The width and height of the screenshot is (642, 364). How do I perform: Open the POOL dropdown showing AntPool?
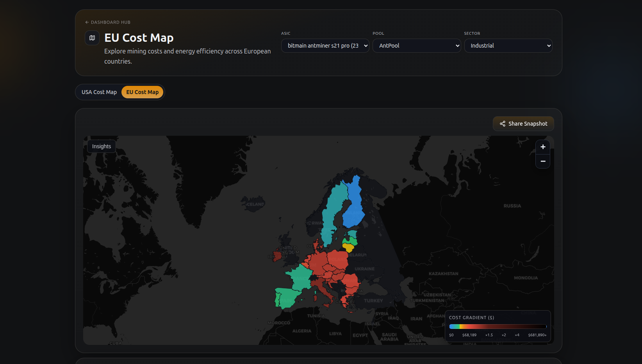416,46
